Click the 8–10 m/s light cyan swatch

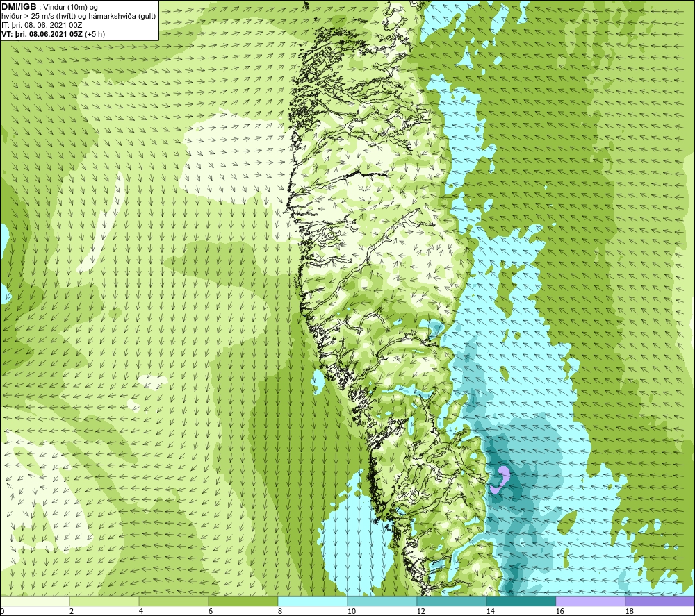click(313, 601)
